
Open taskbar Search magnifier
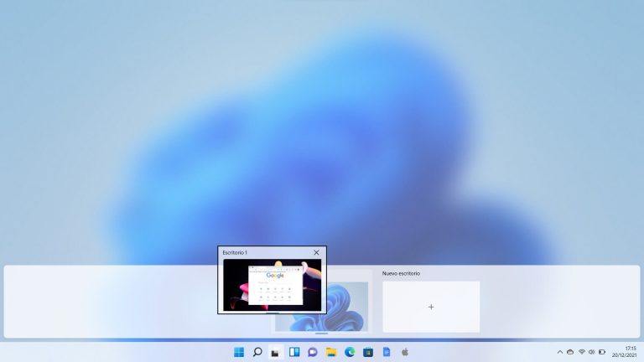click(x=257, y=352)
